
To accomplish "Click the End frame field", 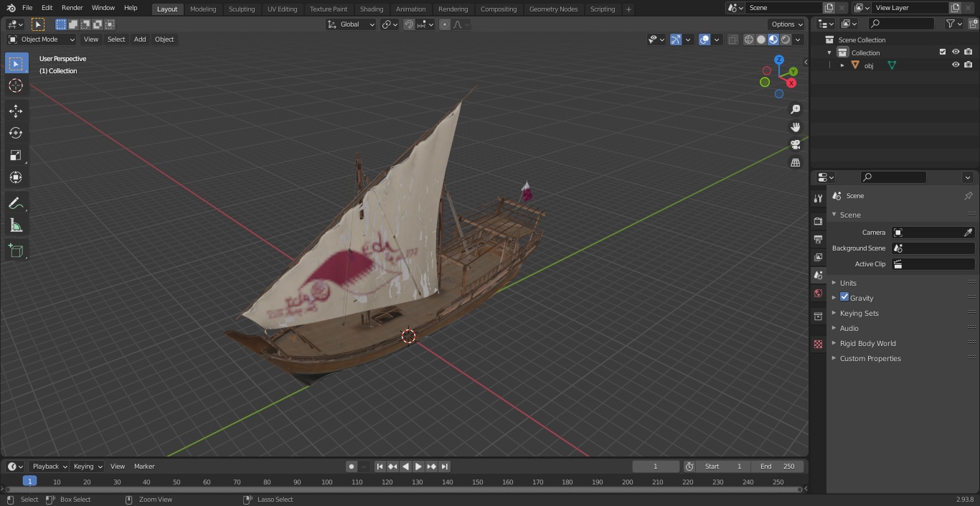I will tap(778, 467).
